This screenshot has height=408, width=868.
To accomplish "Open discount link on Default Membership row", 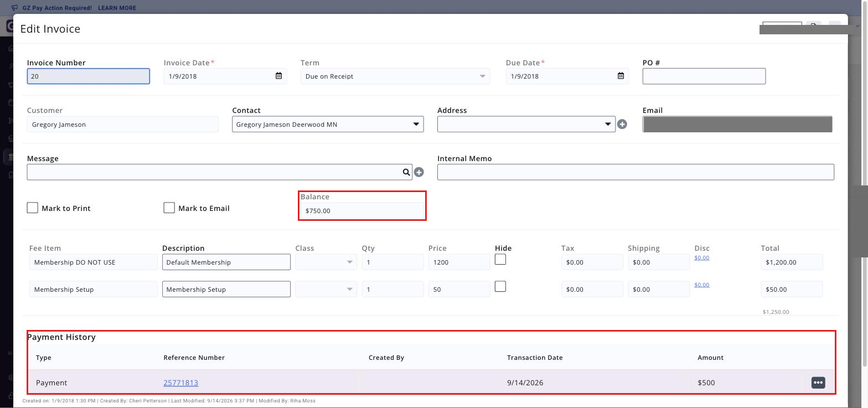I will 701,257.
